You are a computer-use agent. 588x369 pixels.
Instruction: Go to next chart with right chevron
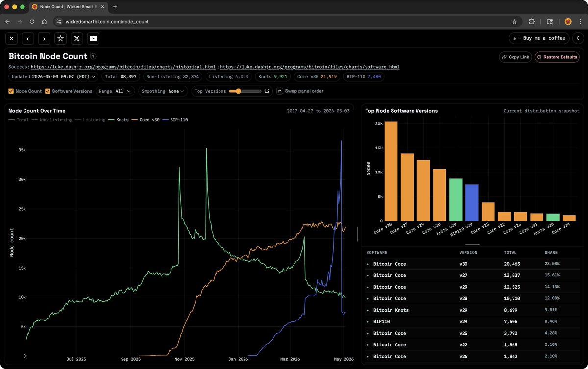click(44, 38)
